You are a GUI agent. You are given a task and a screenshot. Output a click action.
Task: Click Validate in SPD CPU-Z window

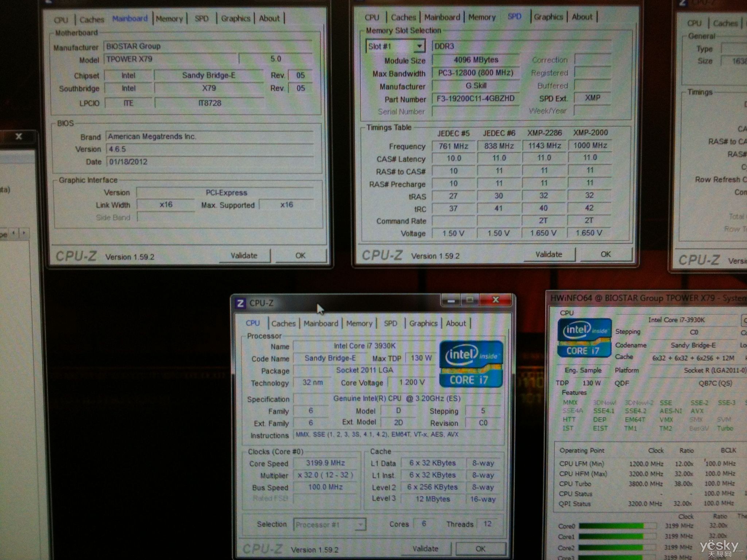[x=549, y=254]
